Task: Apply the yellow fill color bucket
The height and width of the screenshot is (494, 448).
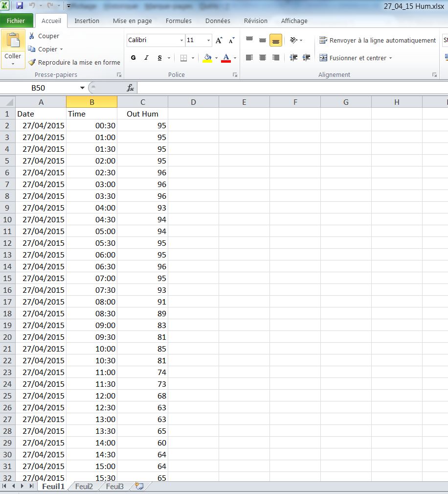Action: [207, 58]
